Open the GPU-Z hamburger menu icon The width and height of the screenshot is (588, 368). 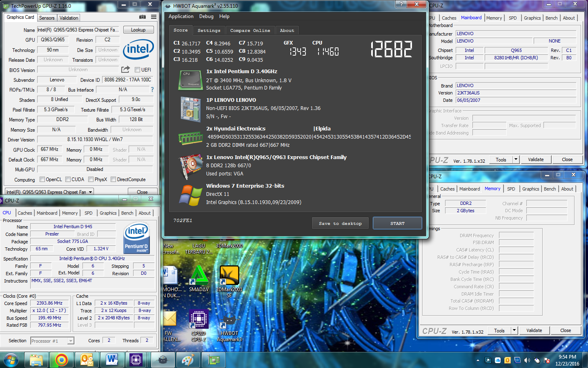(x=154, y=17)
